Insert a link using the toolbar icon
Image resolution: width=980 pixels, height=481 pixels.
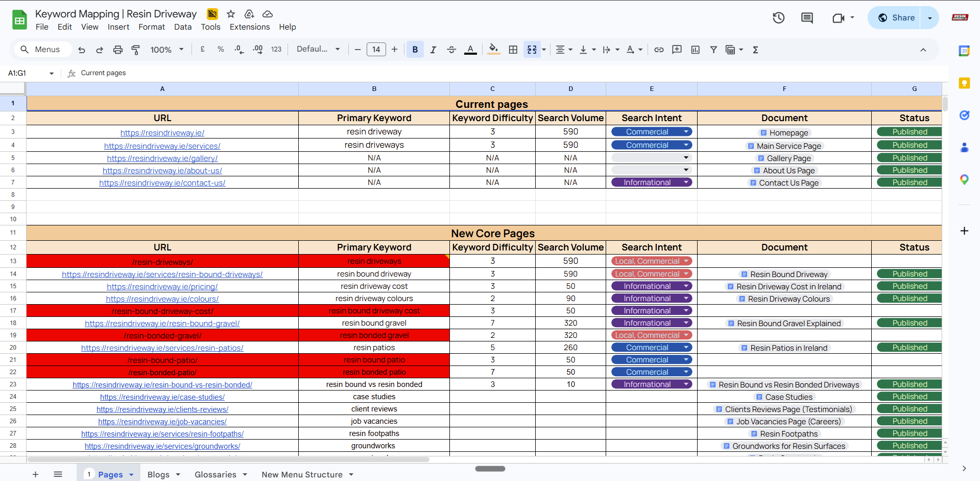pos(658,50)
